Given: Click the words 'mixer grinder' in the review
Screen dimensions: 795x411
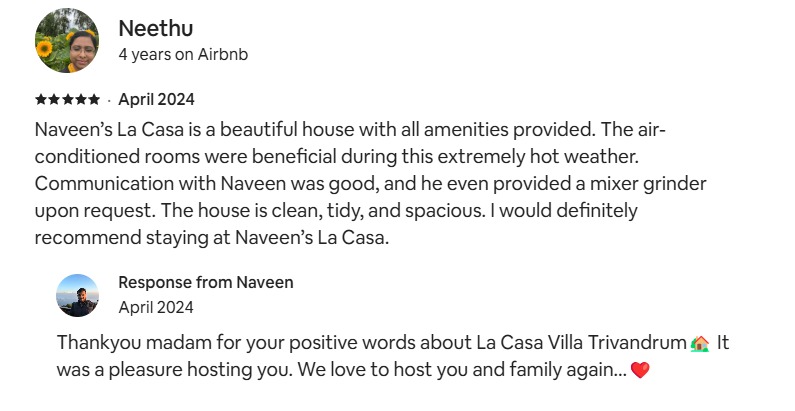Looking at the screenshot, I should pyautogui.click(x=648, y=183).
